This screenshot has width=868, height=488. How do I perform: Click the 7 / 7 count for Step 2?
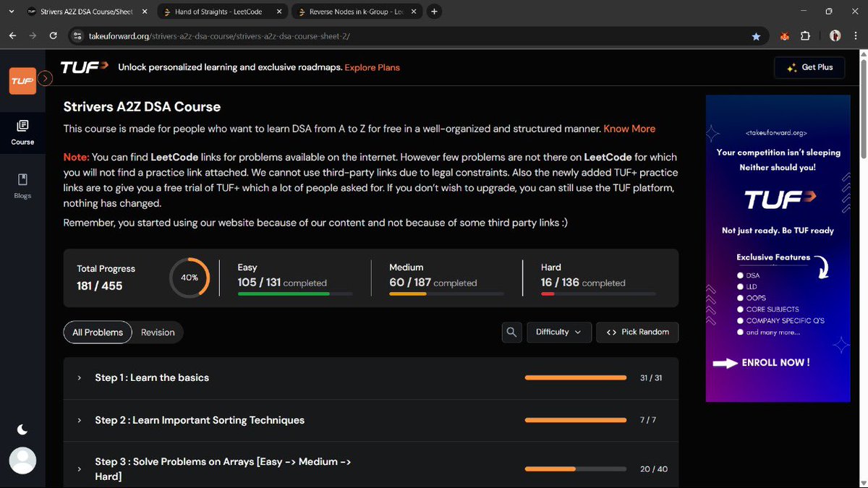click(648, 420)
